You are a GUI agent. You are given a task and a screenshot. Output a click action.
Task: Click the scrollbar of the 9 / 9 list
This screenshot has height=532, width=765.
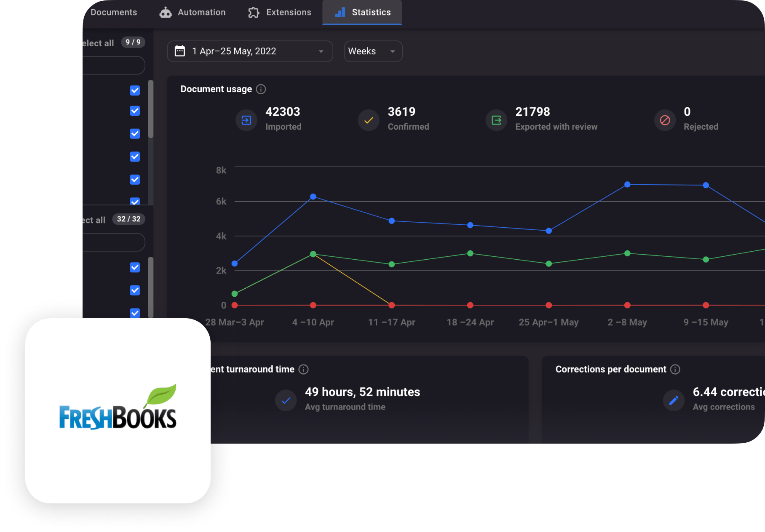(x=151, y=109)
